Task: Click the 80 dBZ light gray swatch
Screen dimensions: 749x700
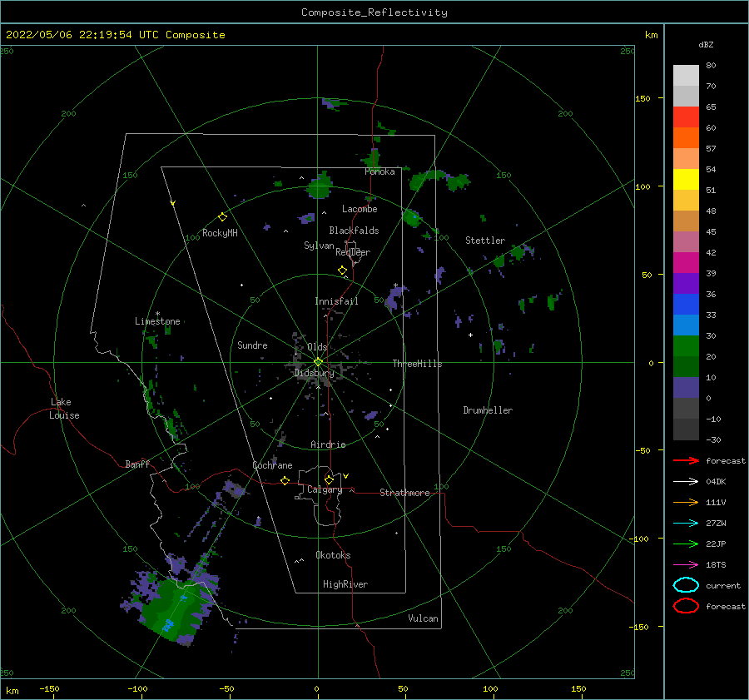Action: pos(686,75)
